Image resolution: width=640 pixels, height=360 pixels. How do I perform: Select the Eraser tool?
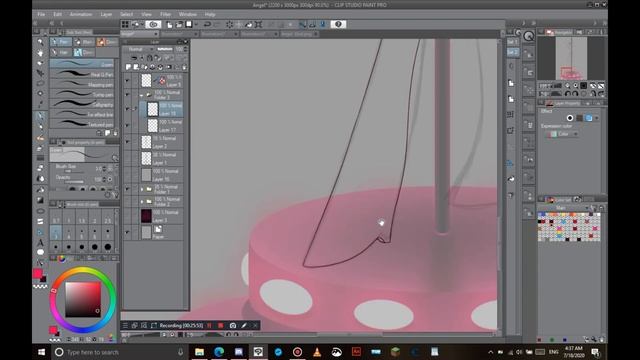coord(40,168)
